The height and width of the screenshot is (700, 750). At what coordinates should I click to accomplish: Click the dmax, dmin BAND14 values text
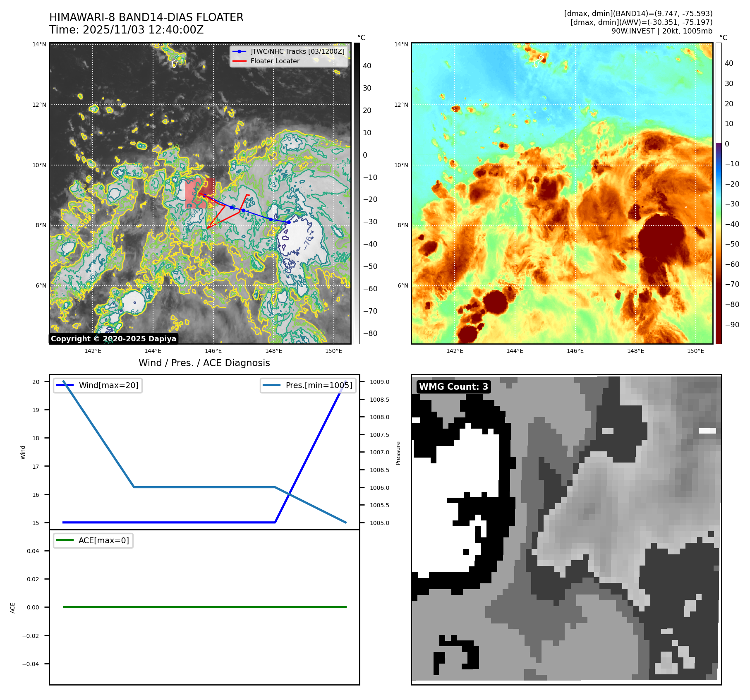pyautogui.click(x=638, y=14)
